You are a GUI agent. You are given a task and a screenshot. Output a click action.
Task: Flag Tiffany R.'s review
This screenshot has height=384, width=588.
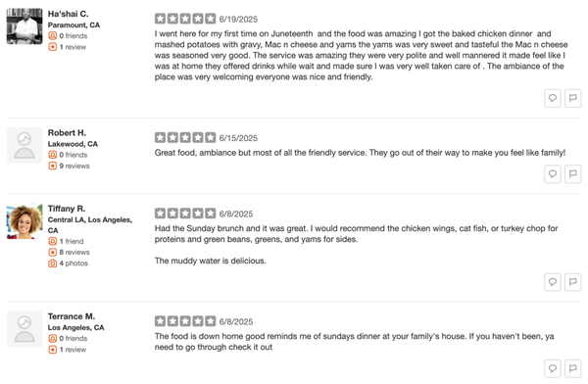(572, 282)
